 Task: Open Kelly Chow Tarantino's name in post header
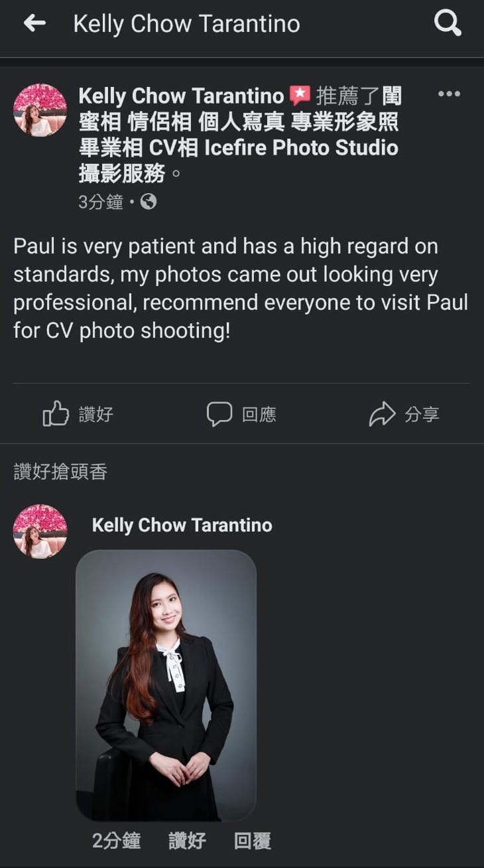[x=181, y=96]
